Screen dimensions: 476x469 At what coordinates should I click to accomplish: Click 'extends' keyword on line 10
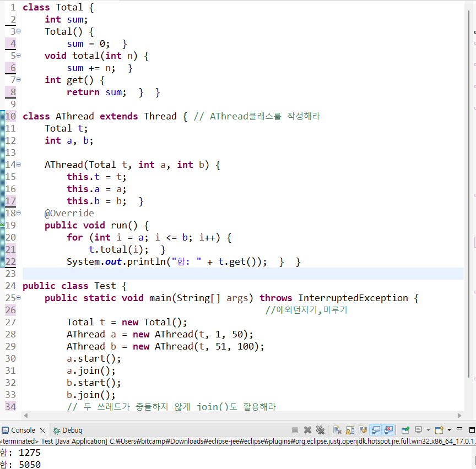pos(118,116)
